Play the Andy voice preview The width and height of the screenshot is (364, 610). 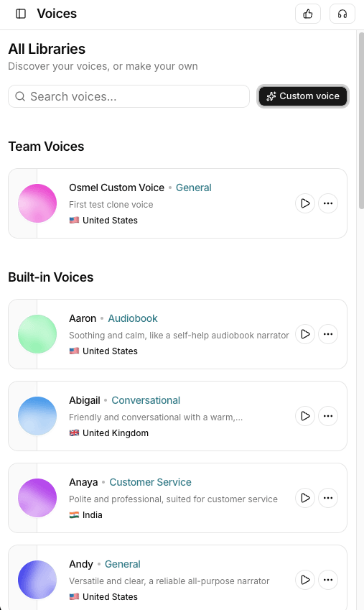(305, 580)
